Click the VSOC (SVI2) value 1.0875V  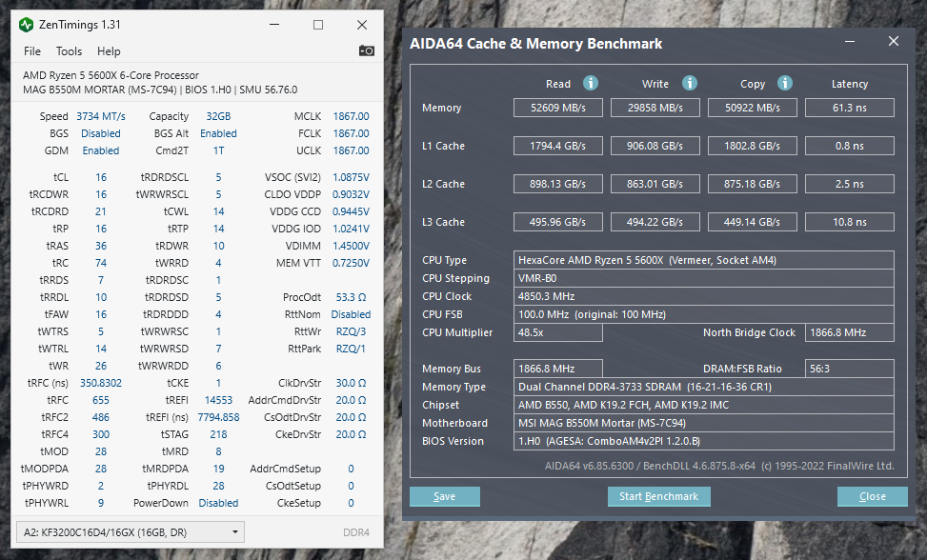pyautogui.click(x=351, y=177)
